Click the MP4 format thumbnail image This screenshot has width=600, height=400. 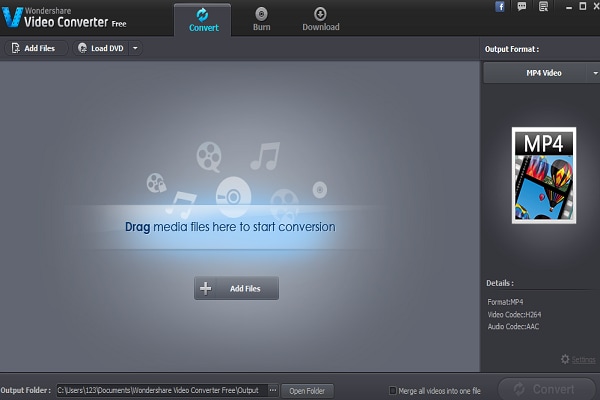544,176
